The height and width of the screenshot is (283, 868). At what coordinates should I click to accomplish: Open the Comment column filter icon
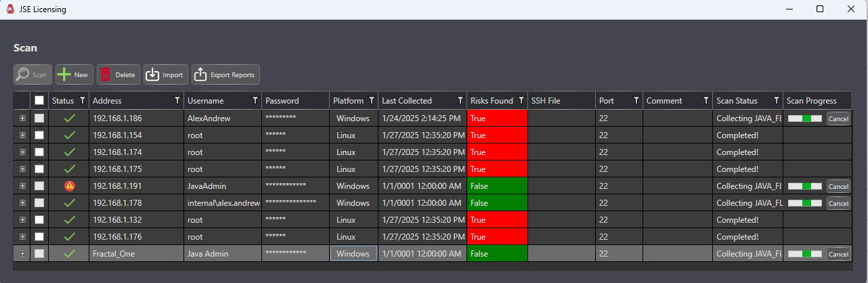coord(706,100)
